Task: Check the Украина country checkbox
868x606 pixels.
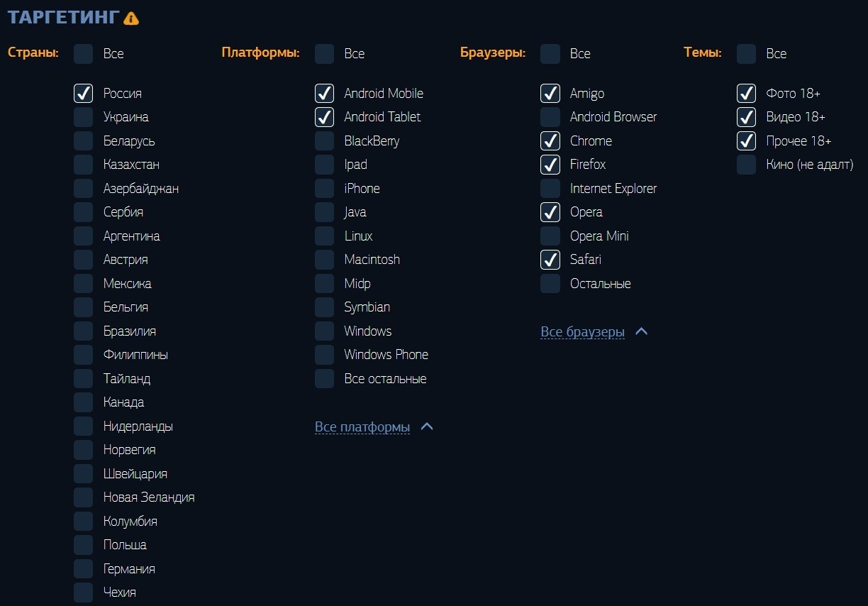Action: pyautogui.click(x=84, y=117)
